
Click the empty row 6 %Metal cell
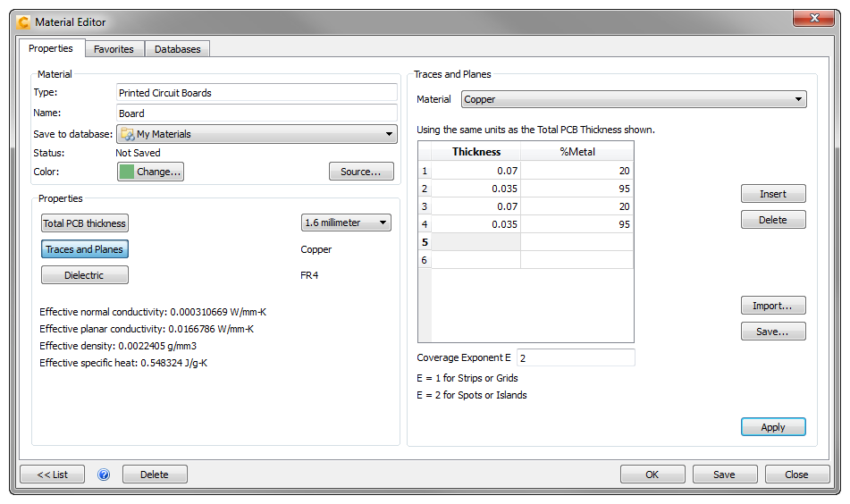[576, 260]
